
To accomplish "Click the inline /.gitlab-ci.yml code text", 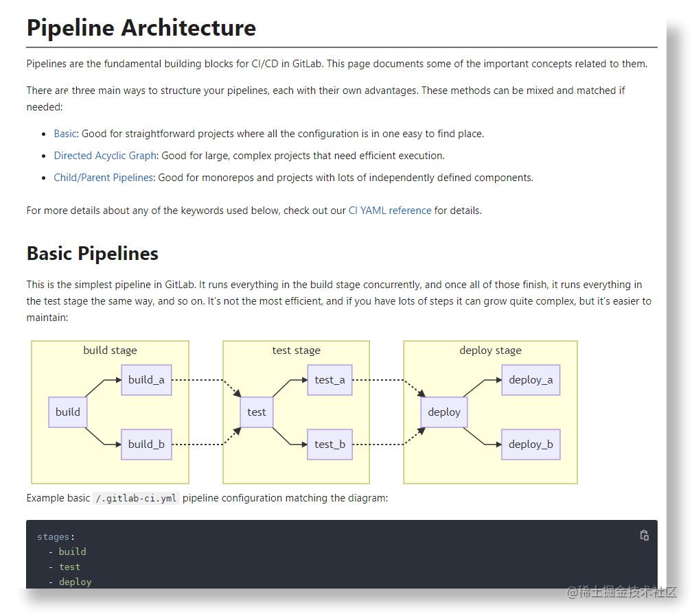I will coord(136,499).
